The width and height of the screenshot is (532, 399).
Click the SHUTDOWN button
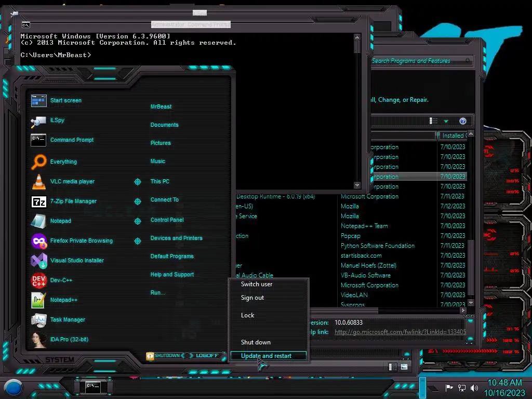[x=167, y=355]
